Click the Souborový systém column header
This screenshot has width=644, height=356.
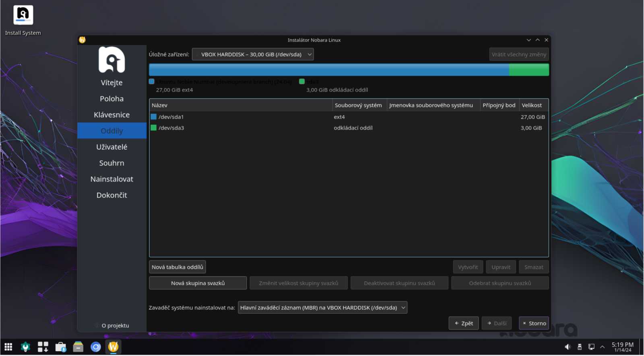tap(359, 105)
